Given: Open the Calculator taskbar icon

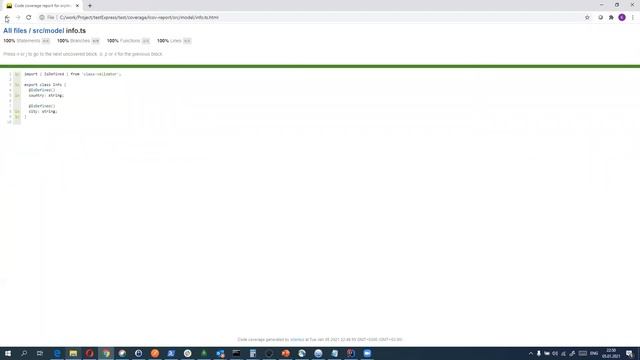Looking at the screenshot, I should point(253,353).
